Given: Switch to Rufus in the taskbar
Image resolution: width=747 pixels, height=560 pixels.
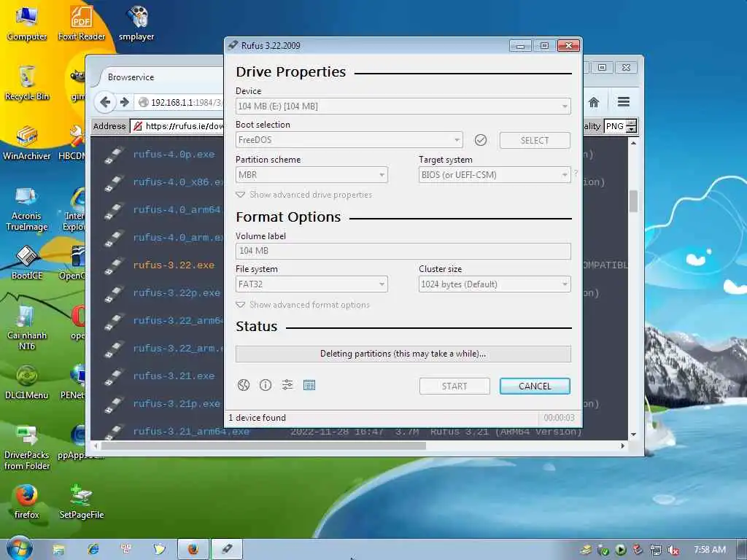Looking at the screenshot, I should 228,549.
